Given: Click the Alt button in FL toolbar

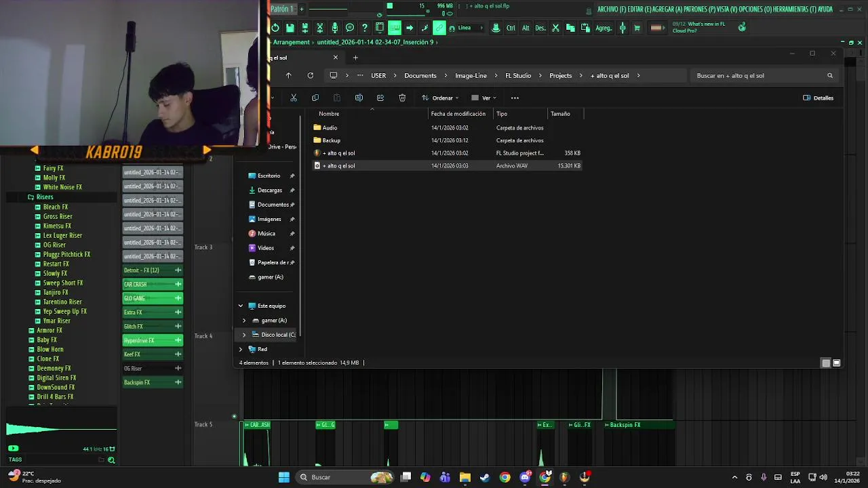Looking at the screenshot, I should point(526,28).
